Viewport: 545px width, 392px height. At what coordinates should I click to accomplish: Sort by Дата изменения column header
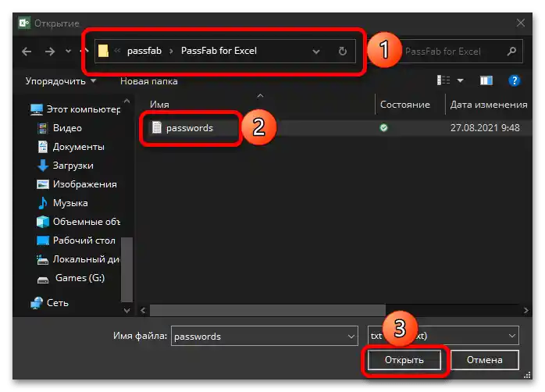[x=489, y=105]
